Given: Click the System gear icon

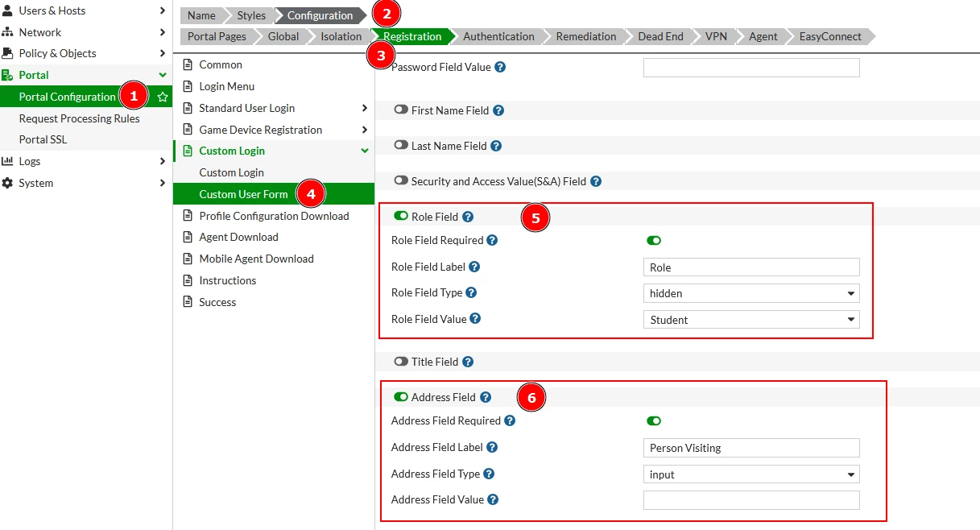Looking at the screenshot, I should [7, 183].
